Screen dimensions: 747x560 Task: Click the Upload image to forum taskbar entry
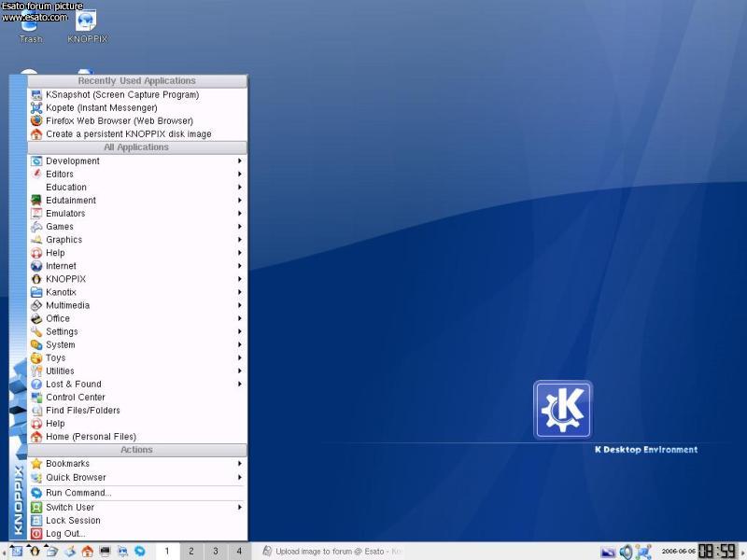click(x=332, y=551)
